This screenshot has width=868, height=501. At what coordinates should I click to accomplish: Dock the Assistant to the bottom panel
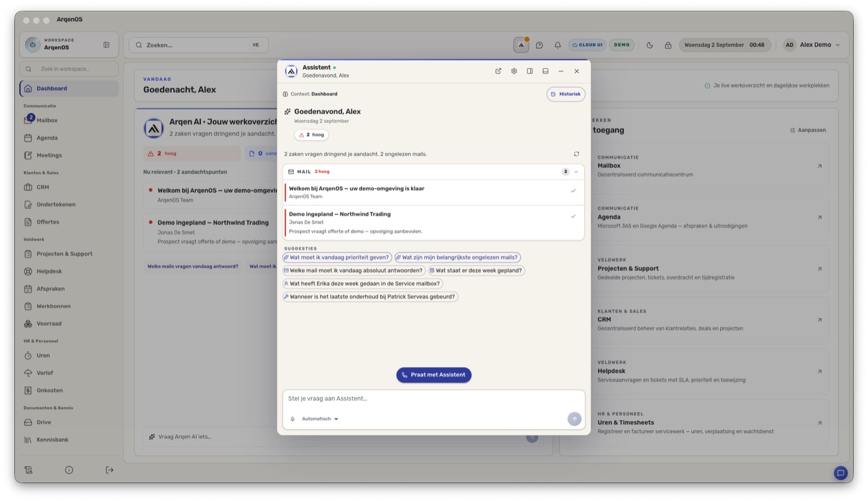(x=546, y=71)
